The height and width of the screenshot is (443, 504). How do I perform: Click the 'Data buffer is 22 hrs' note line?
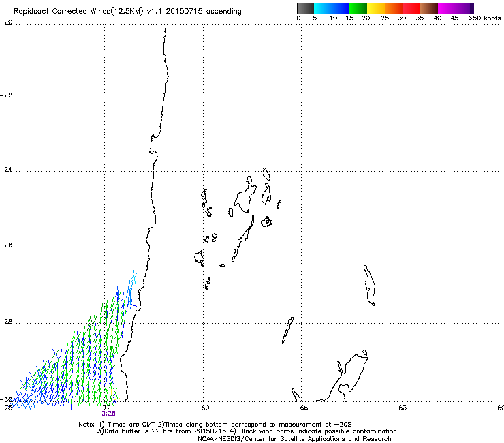(247, 431)
